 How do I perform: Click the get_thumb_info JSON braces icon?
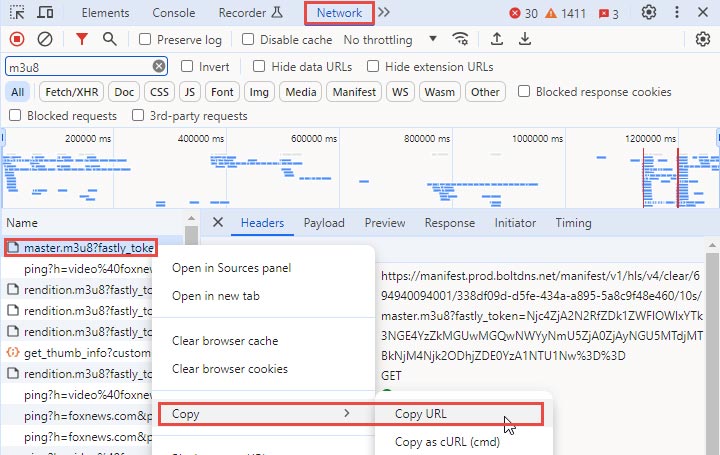13,353
